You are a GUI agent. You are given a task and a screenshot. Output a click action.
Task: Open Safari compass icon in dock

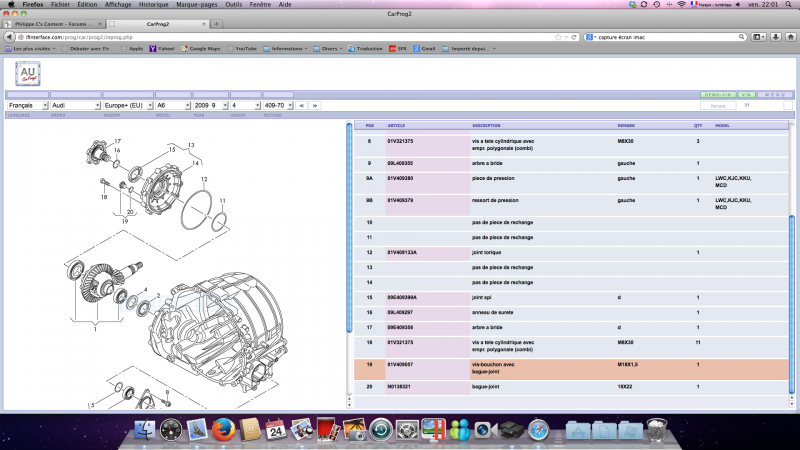538,430
